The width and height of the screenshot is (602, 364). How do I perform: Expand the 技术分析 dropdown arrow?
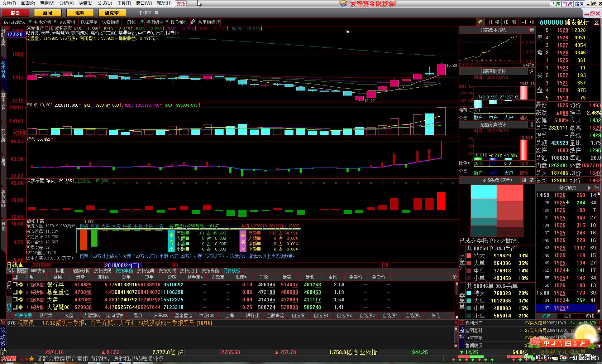(x=55, y=22)
